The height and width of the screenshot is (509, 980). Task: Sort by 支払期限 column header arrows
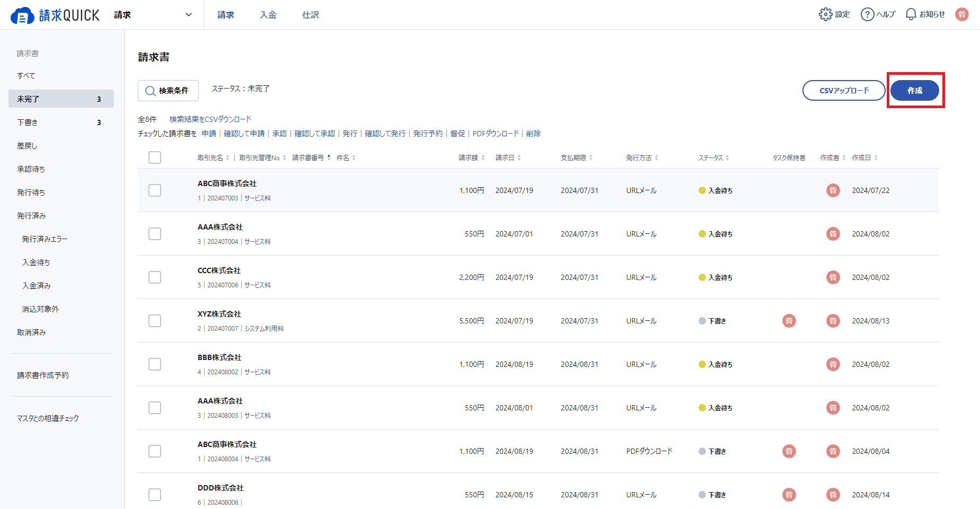click(x=590, y=158)
